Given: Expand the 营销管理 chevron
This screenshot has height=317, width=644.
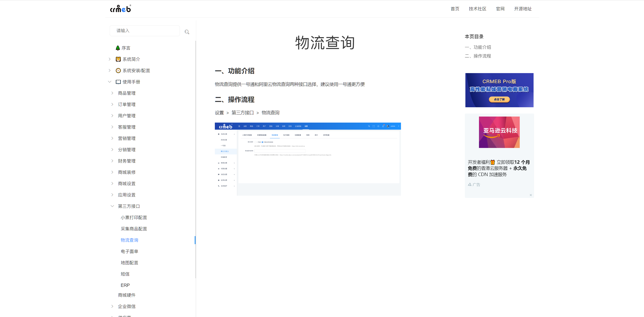Looking at the screenshot, I should [x=112, y=138].
